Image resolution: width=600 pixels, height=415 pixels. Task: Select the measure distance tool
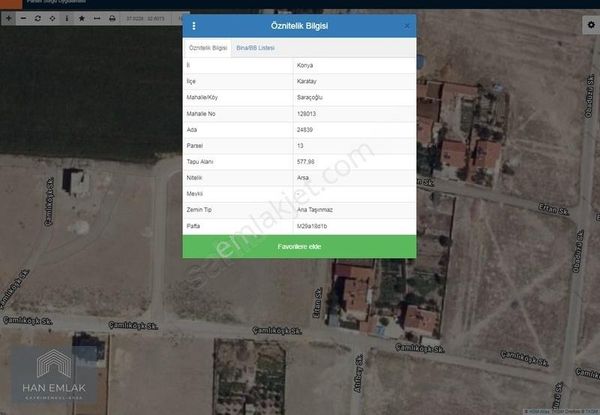pos(97,18)
